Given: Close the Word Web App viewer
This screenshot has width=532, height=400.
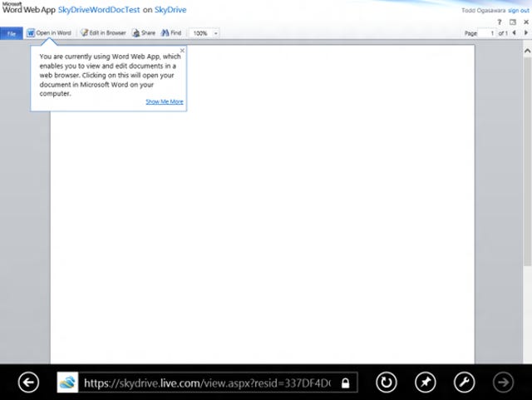Looking at the screenshot, I should 526,22.
